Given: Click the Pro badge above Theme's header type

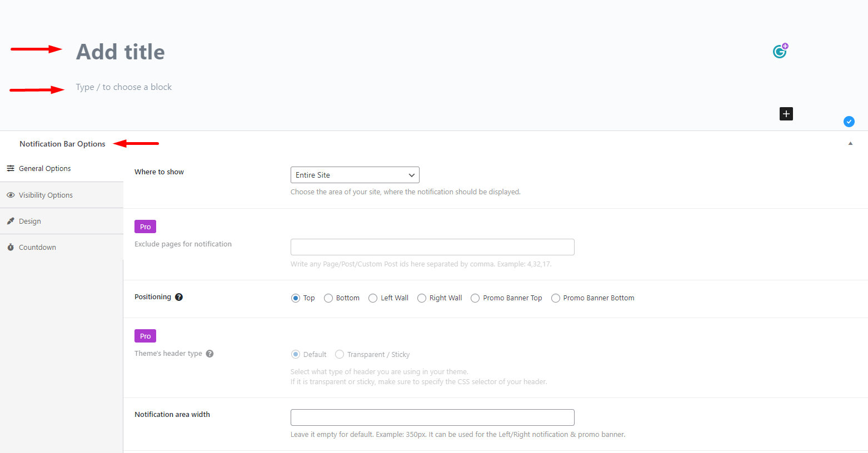Looking at the screenshot, I should [145, 336].
